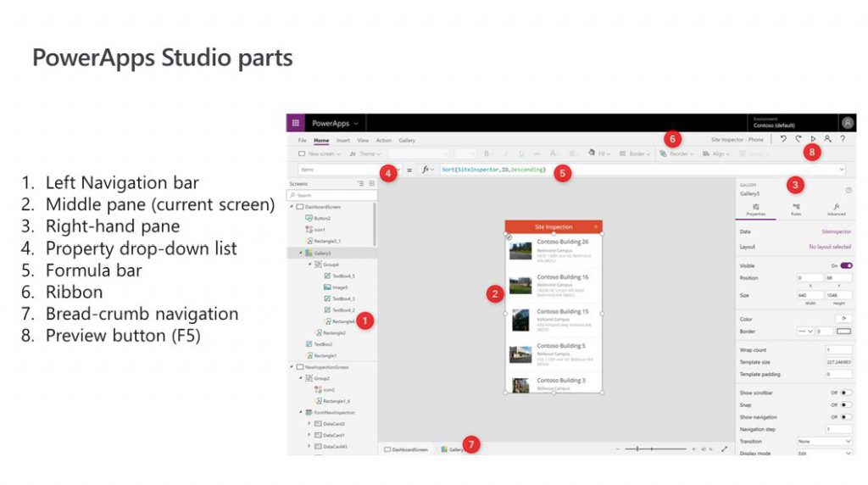The image size is (868, 485).
Task: Click the plus icon in Site Inspection header
Action: [596, 226]
